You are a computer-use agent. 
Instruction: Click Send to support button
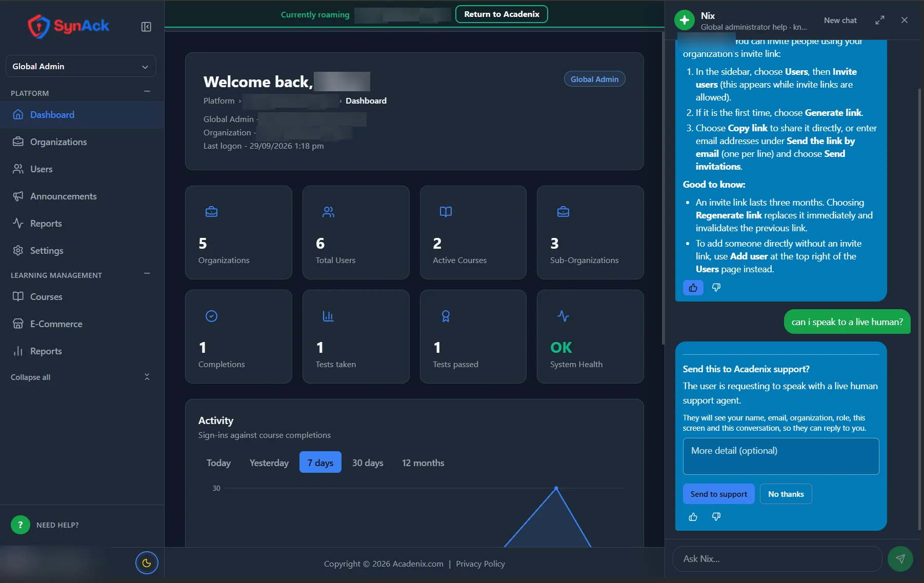(718, 494)
